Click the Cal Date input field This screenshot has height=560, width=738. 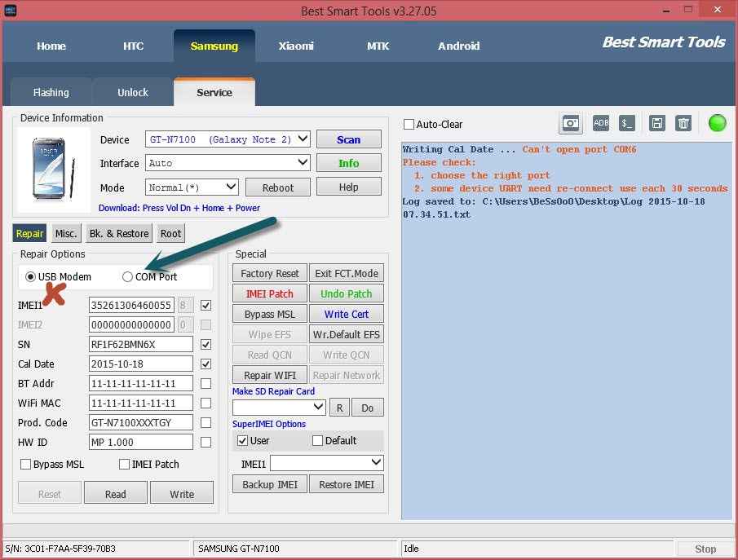[x=141, y=364]
